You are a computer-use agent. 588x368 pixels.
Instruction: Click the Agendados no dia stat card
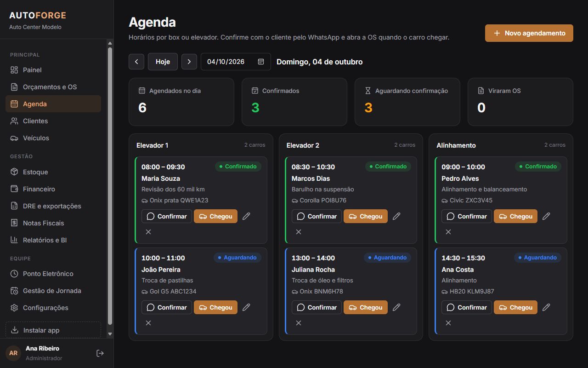[181, 102]
